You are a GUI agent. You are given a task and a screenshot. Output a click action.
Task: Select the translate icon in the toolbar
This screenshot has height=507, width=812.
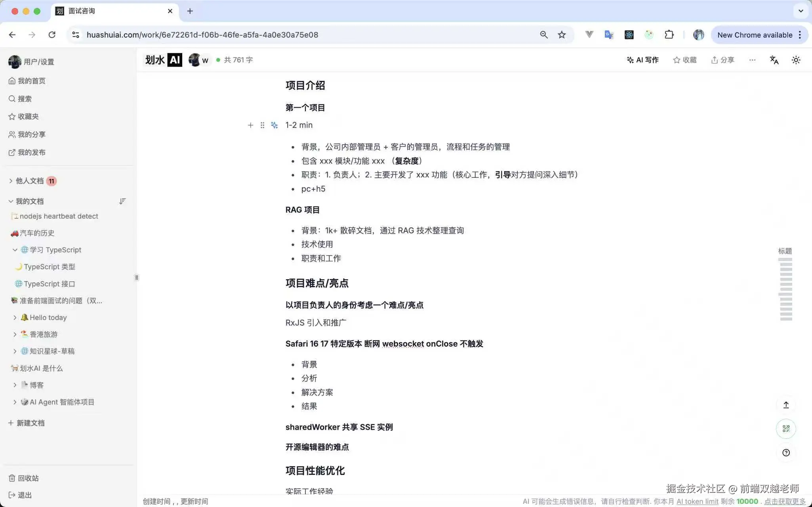point(773,60)
